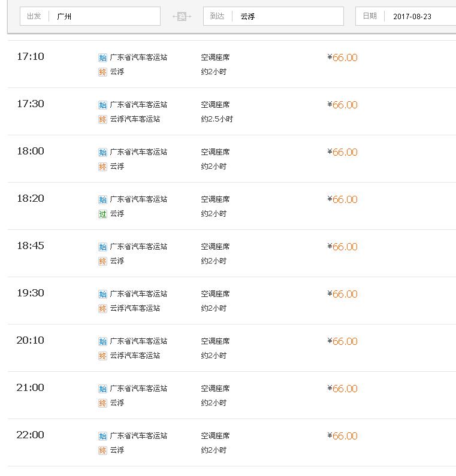456x476 pixels.
Task: Click 约2.5小时 duration on the 17:30 row
Action: pos(217,119)
